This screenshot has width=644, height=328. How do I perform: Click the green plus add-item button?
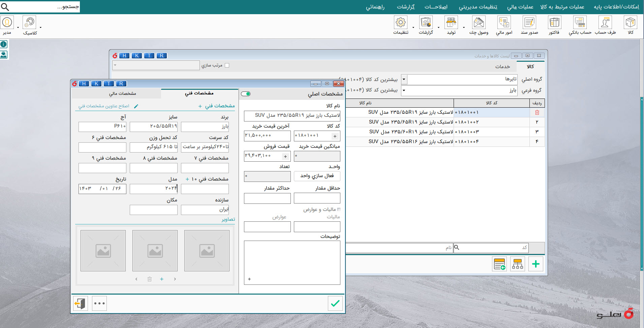point(535,264)
